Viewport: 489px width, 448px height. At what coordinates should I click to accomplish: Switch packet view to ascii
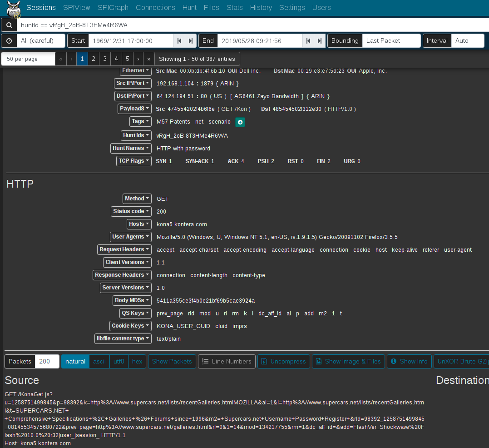pyautogui.click(x=99, y=362)
